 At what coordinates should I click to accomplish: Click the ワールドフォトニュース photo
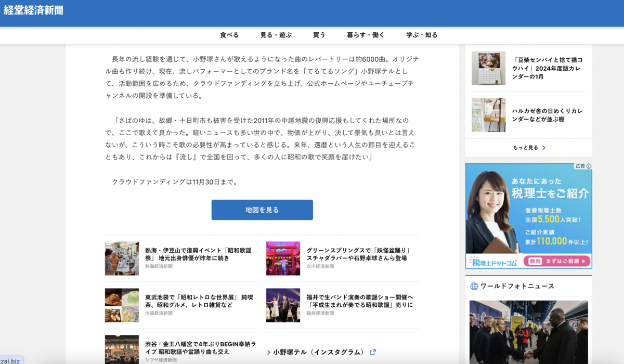pos(528,333)
